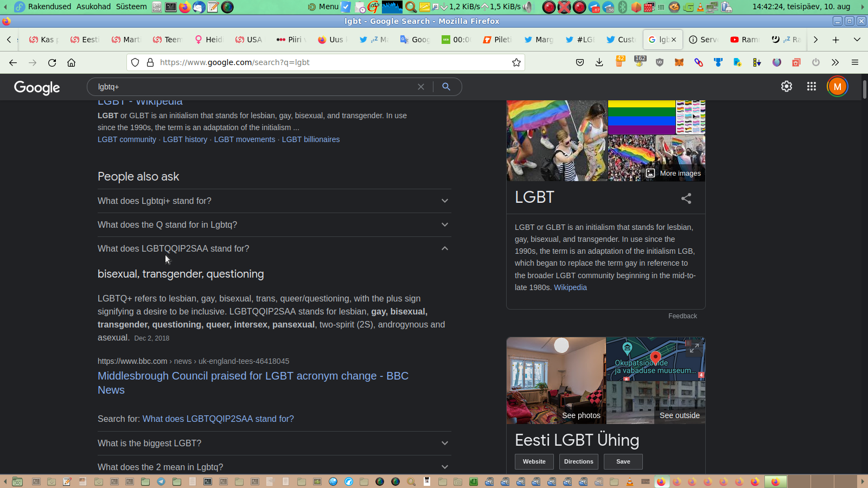Switch to the Pileti tab
Screen dimensions: 868x488
pyautogui.click(x=497, y=40)
